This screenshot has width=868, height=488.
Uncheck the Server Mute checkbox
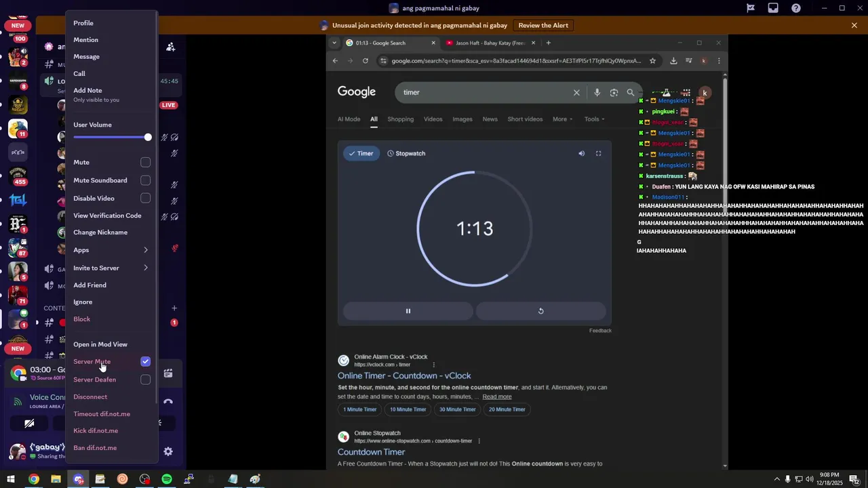[x=145, y=362]
